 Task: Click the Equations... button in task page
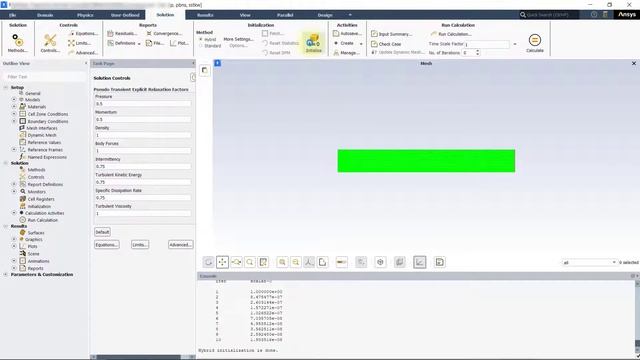pyautogui.click(x=107, y=244)
